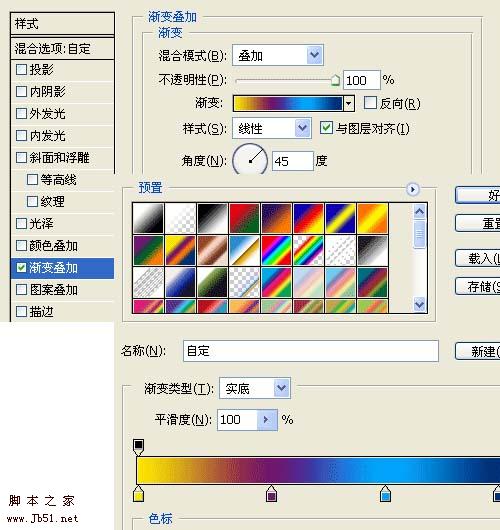This screenshot has width=500, height=530.
Task: Check the 反向 reverse checkbox
Action: 370,103
